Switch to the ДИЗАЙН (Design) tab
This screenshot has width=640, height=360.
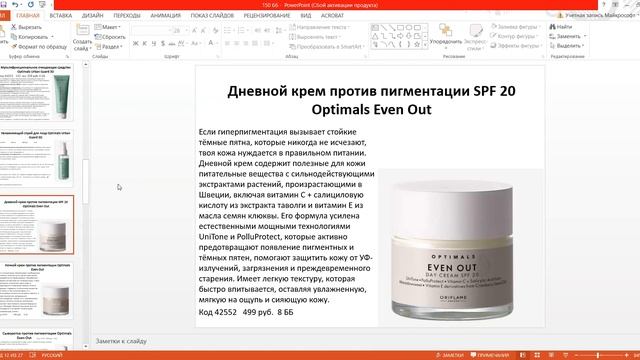93,16
